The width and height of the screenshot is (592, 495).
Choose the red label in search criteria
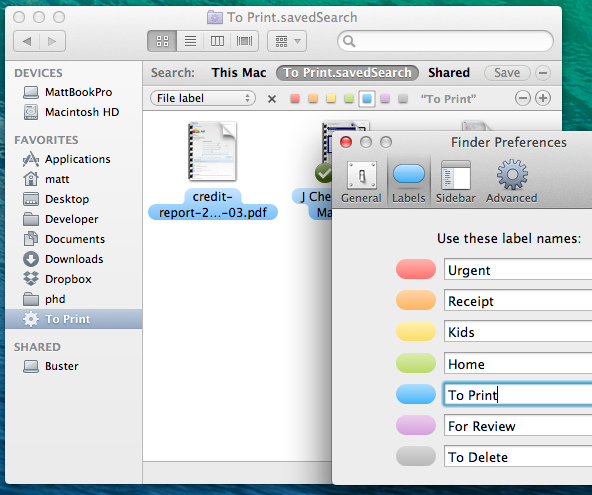tap(295, 99)
